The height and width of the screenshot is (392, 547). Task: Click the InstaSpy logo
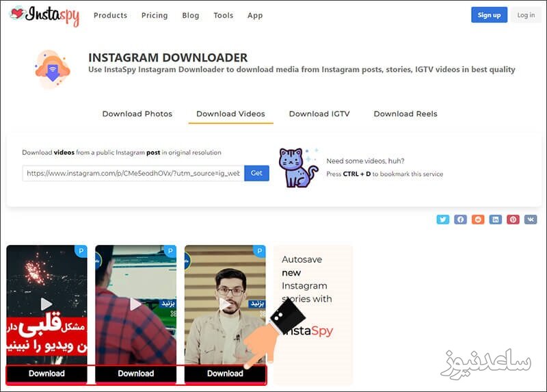click(x=44, y=15)
